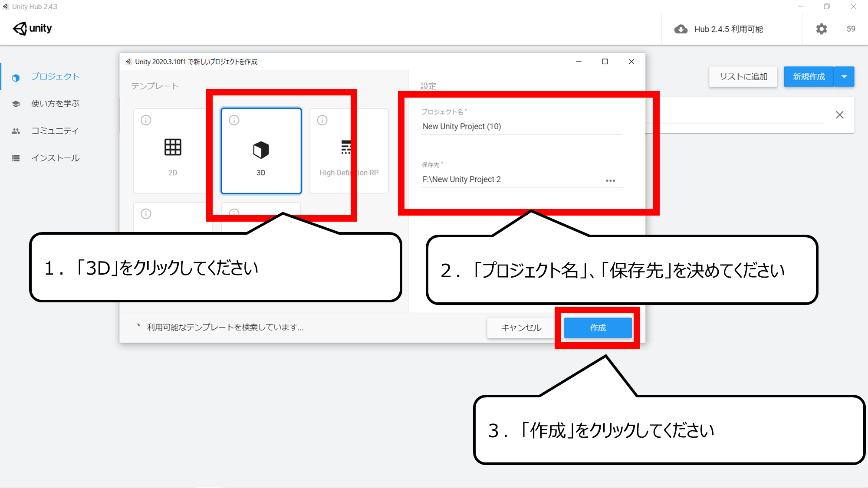Click the リストに追加 button
Screen dimensions: 868x488
pos(743,77)
